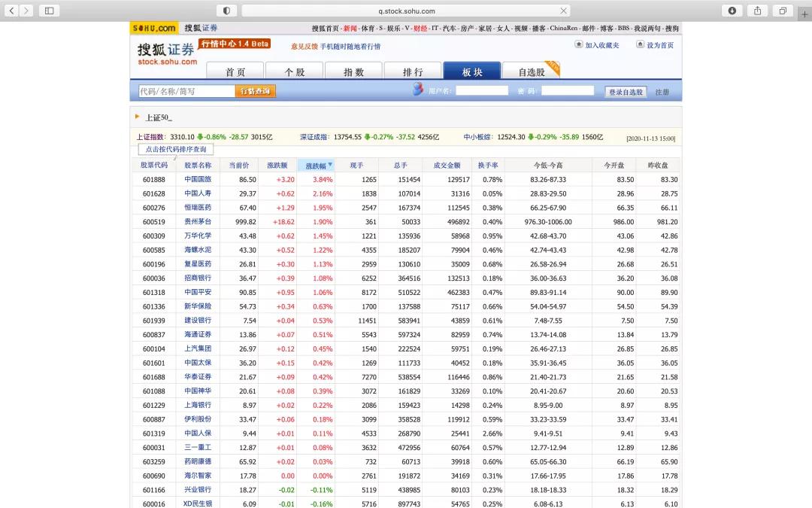Click the browser download icon

[732, 11]
